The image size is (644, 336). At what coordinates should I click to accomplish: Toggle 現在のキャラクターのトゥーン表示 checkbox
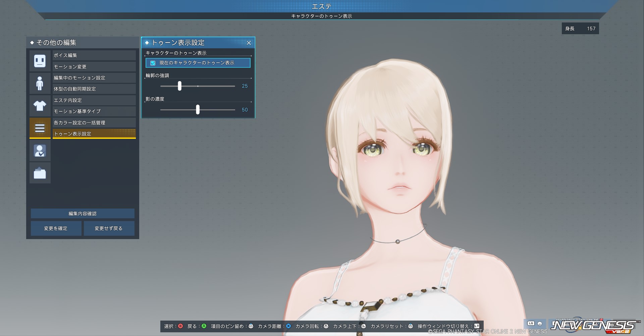click(153, 63)
